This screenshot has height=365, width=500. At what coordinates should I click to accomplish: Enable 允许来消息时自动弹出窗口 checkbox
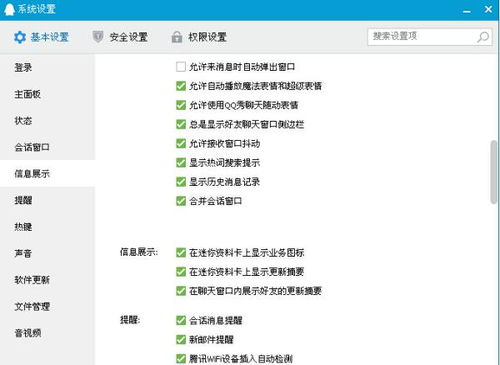click(181, 67)
